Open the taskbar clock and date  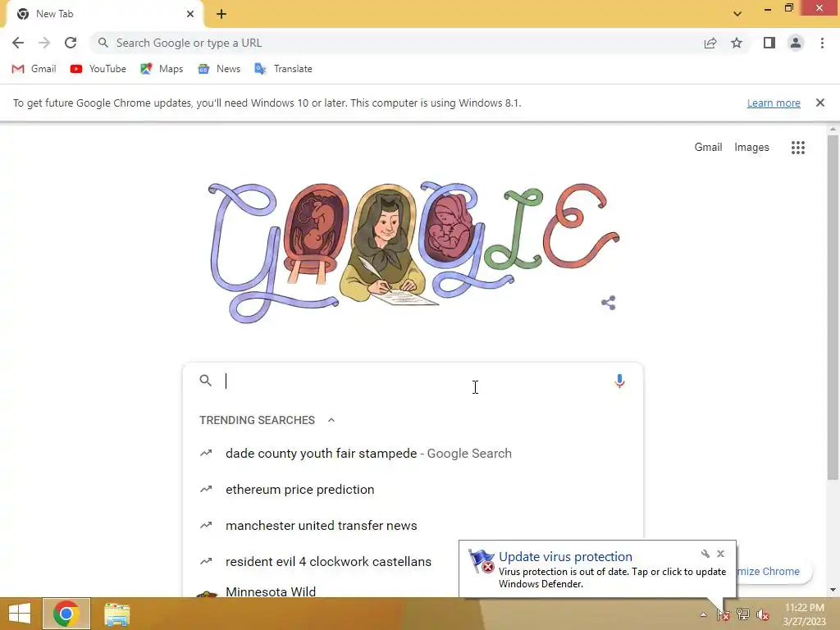(x=804, y=614)
